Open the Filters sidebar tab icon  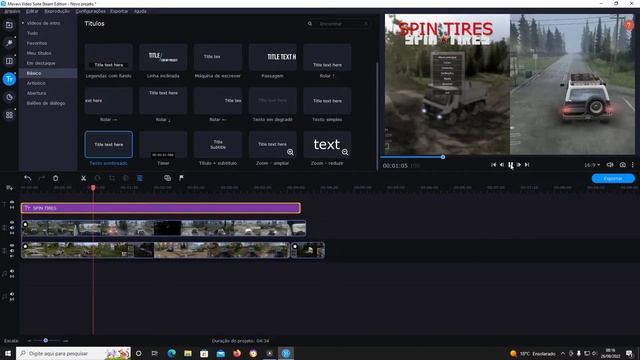[9, 43]
